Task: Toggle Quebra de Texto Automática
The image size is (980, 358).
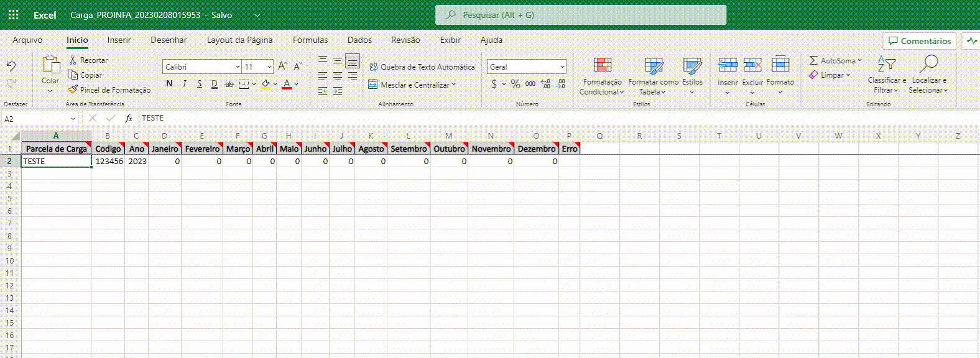Action: pyautogui.click(x=422, y=67)
